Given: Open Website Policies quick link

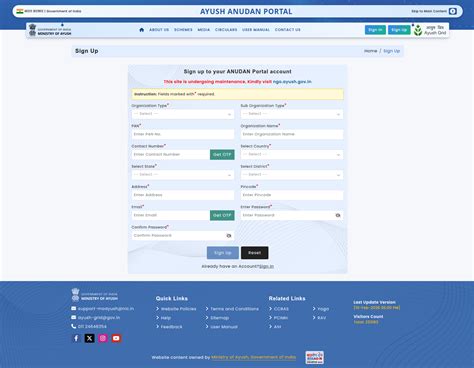Looking at the screenshot, I should coord(178,309).
